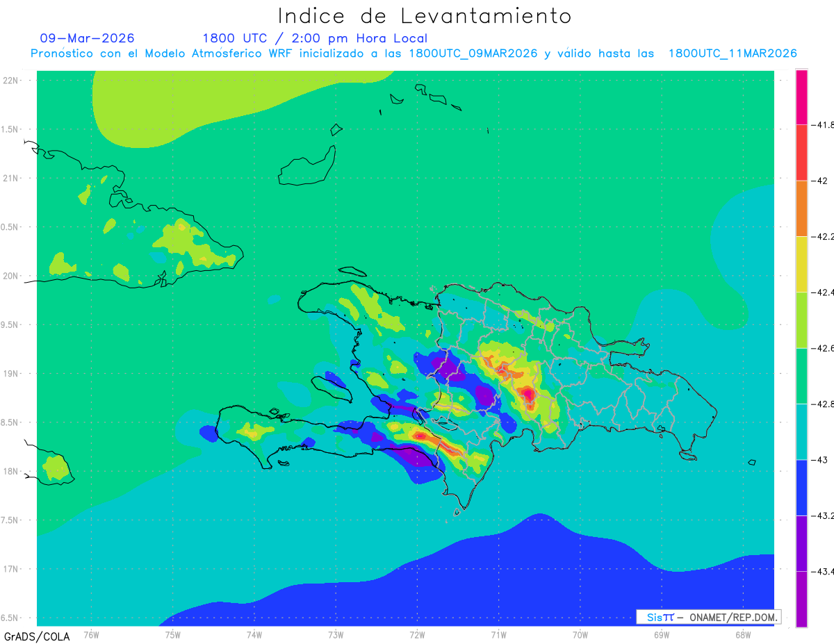Image resolution: width=834 pixels, height=644 pixels.
Task: Click the '-43.4' legend value
Action: (x=823, y=571)
